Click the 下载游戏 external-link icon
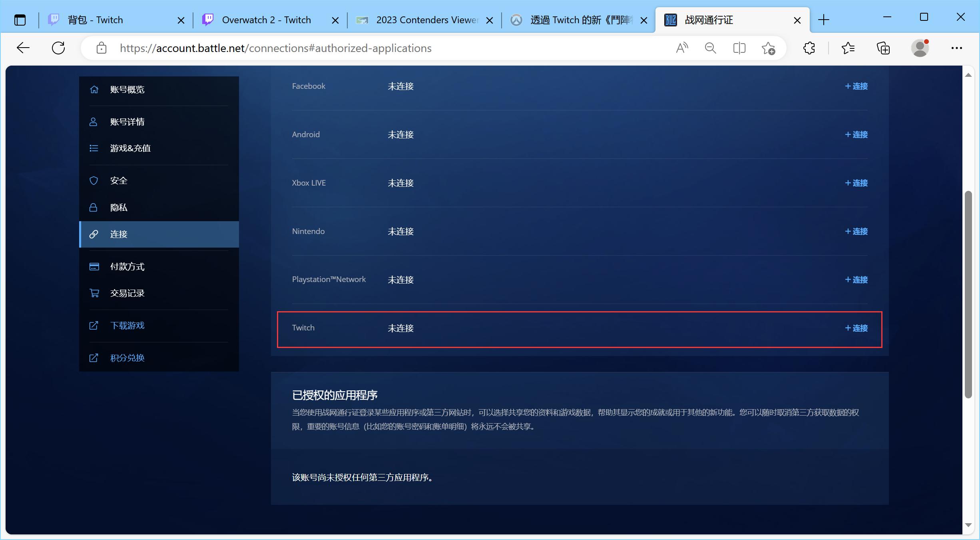 pos(94,325)
